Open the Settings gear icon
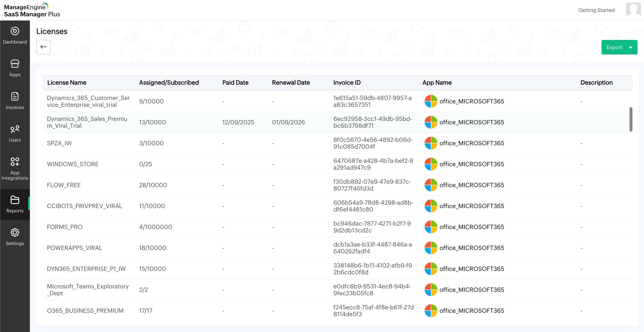The height and width of the screenshot is (332, 644). [15, 237]
